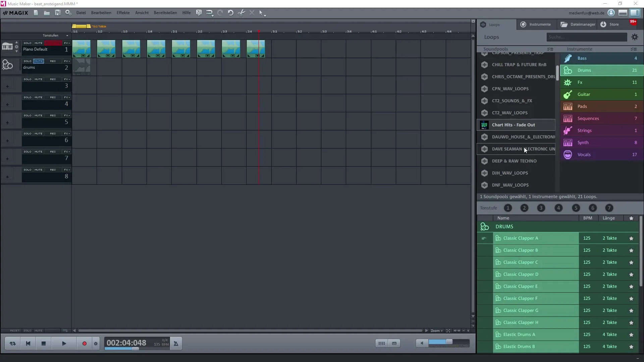Arm REC on drums track

pos(53,61)
